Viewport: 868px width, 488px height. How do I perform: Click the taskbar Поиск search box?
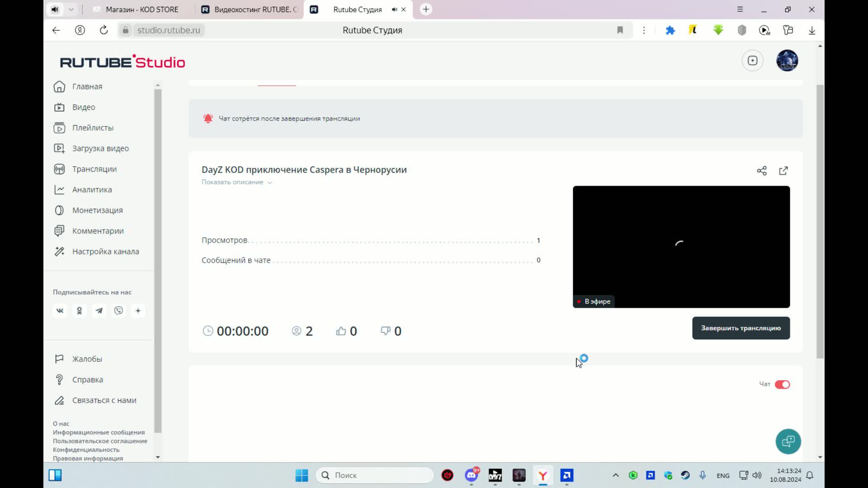click(x=375, y=475)
